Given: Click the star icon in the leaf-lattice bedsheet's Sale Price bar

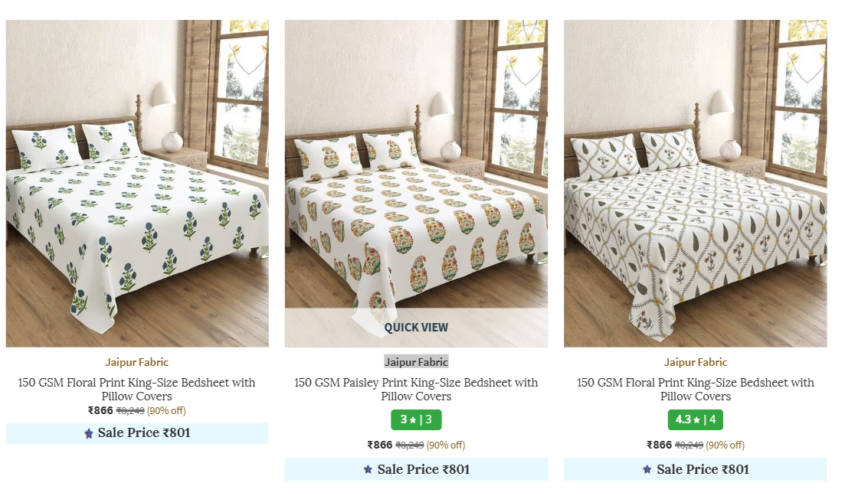Looking at the screenshot, I should point(647,470).
